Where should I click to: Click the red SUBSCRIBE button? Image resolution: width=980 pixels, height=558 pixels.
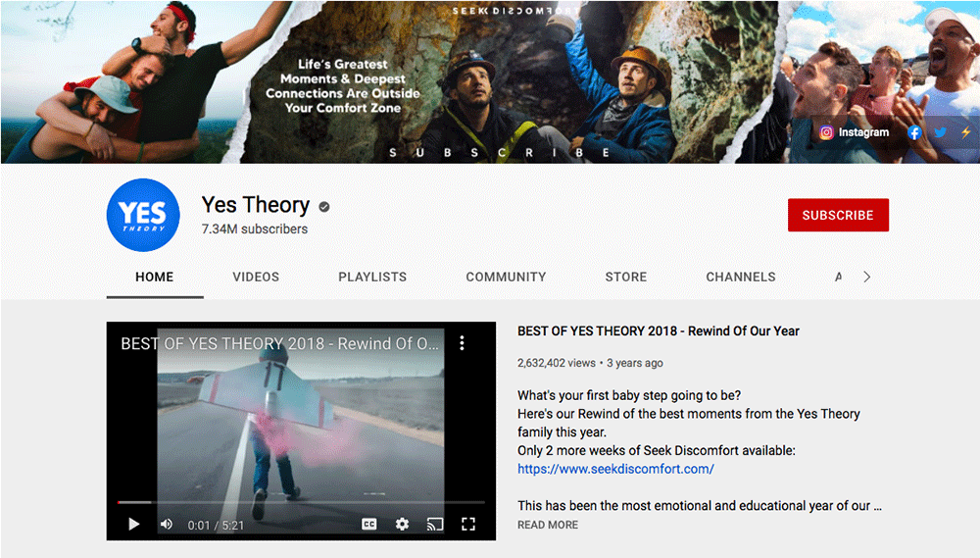tap(838, 216)
